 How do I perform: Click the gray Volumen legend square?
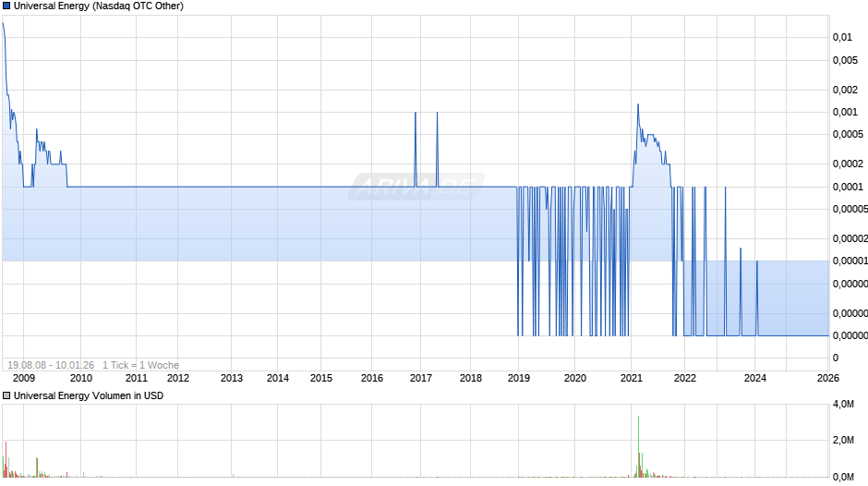click(x=6, y=395)
